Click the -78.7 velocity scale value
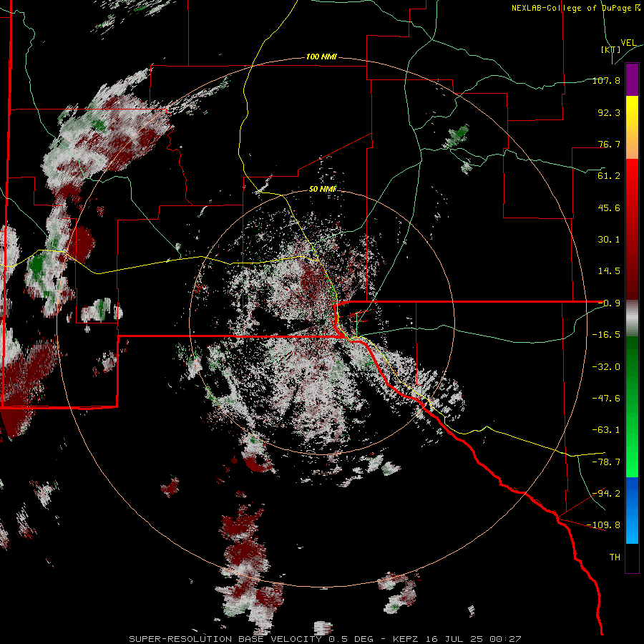Screen dimensions: 644x644 click(606, 462)
